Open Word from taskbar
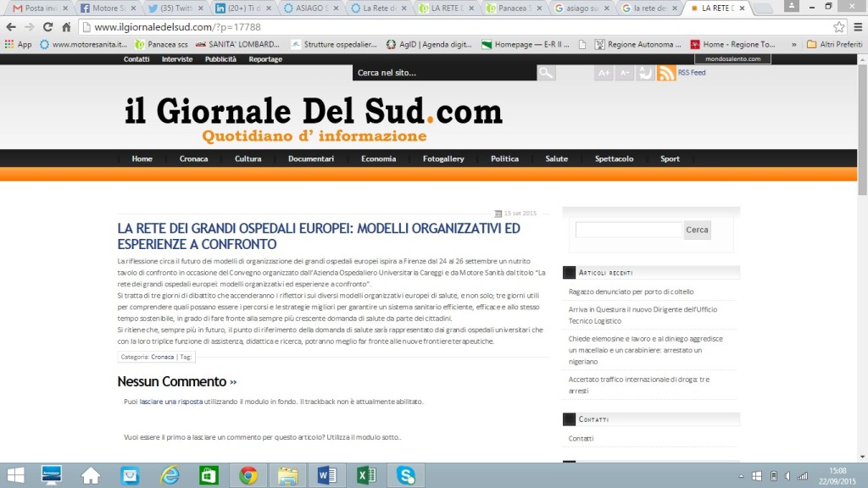This screenshot has height=488, width=868. click(x=326, y=475)
